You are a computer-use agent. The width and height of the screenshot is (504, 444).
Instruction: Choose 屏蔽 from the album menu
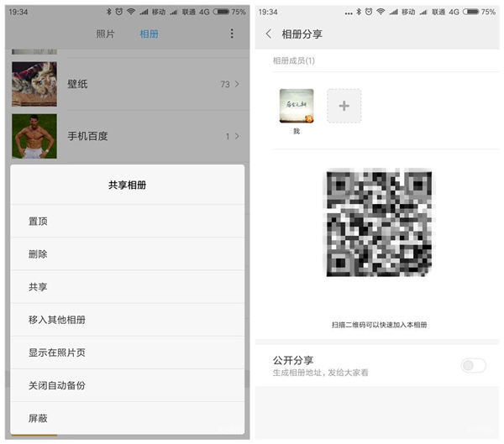tap(128, 418)
